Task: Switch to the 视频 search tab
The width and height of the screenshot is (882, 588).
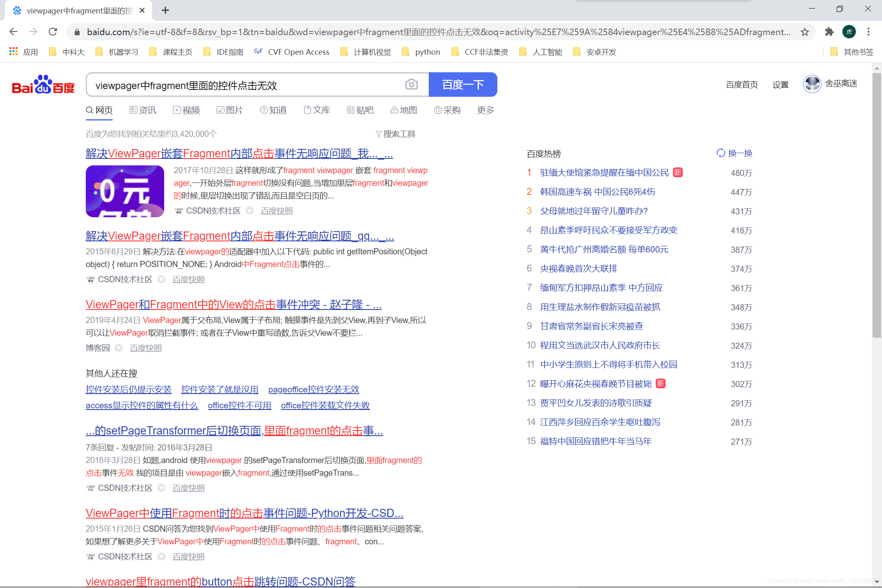Action: tap(186, 110)
